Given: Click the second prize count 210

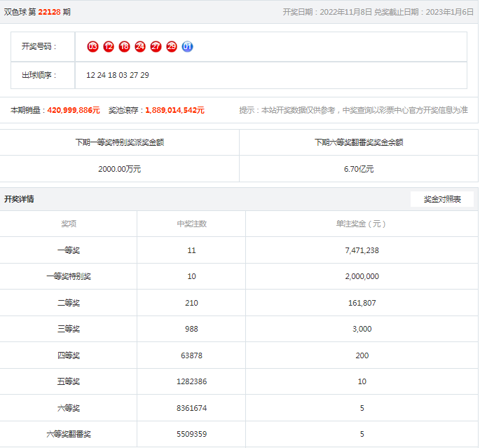Looking at the screenshot, I should [x=191, y=303].
